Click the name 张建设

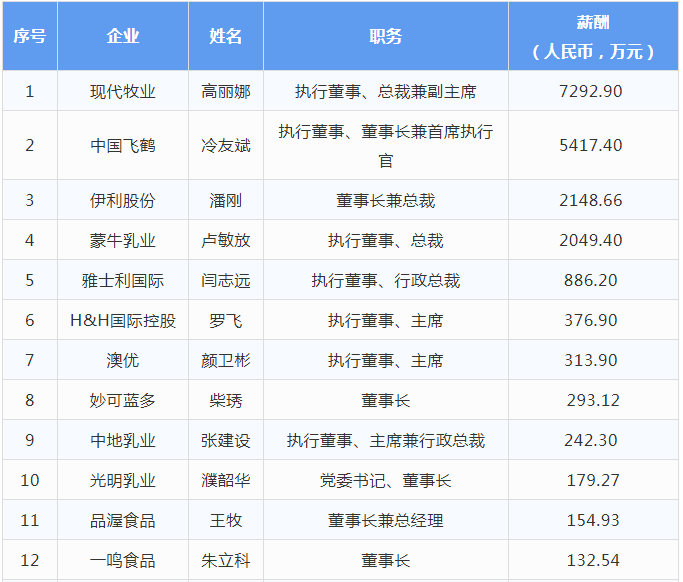pyautogui.click(x=226, y=440)
